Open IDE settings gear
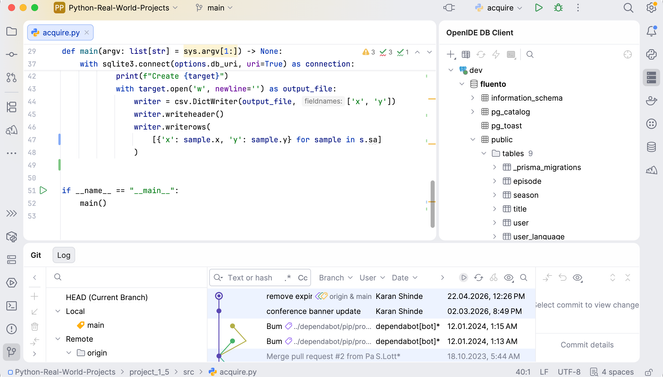The width and height of the screenshot is (663, 377). click(x=651, y=8)
